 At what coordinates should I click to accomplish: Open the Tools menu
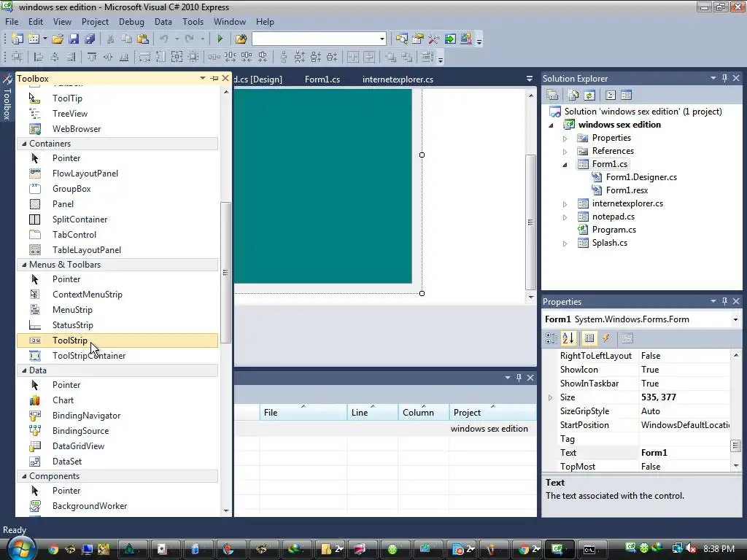193,22
